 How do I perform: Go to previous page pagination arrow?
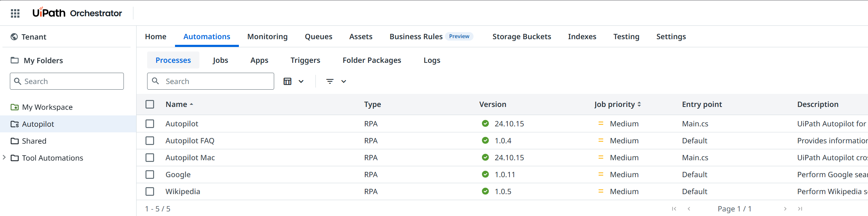689,209
